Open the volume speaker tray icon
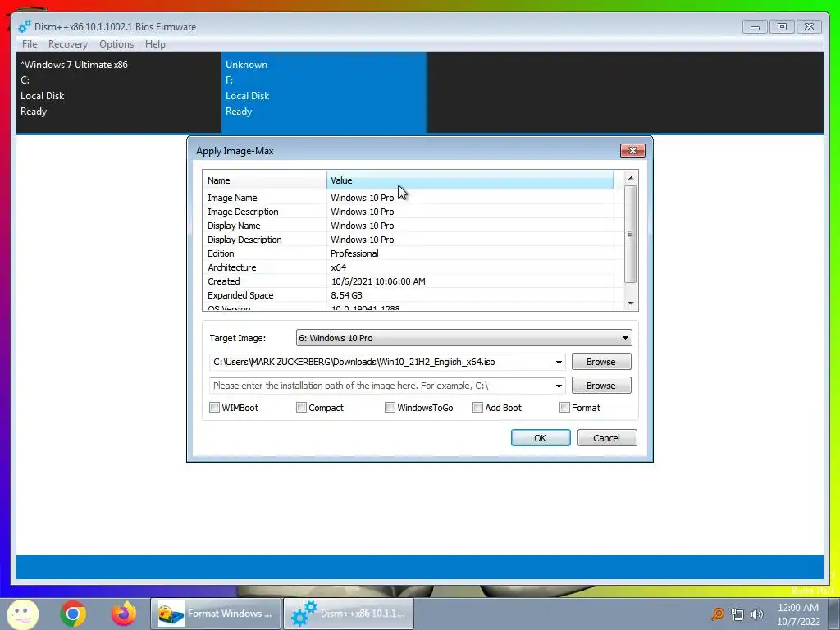The image size is (840, 630). 757,614
